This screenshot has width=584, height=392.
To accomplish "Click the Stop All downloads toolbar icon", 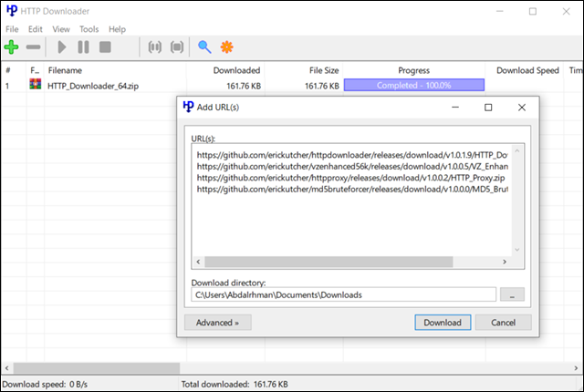I will pos(177,47).
